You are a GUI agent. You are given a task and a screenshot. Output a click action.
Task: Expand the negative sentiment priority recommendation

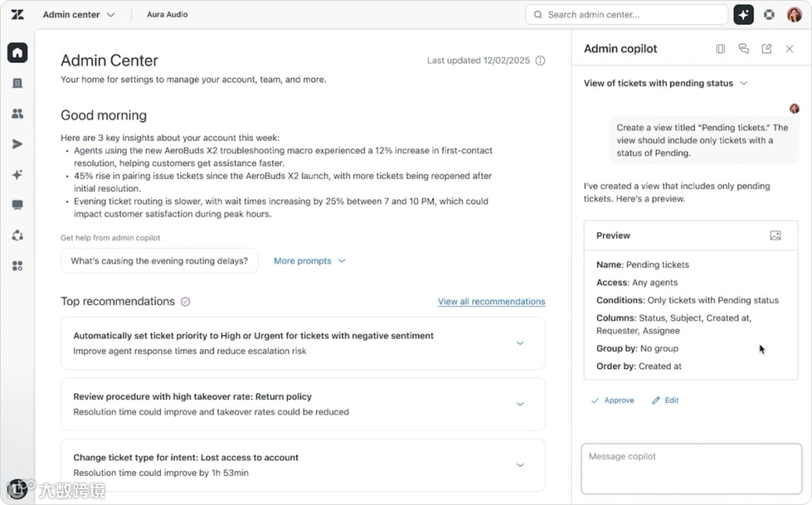click(520, 343)
